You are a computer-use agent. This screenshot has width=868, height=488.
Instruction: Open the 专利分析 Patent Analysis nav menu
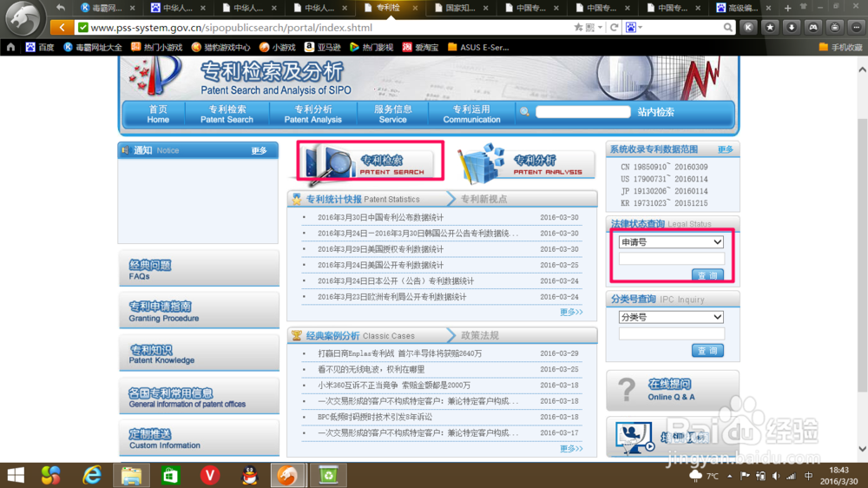point(312,114)
